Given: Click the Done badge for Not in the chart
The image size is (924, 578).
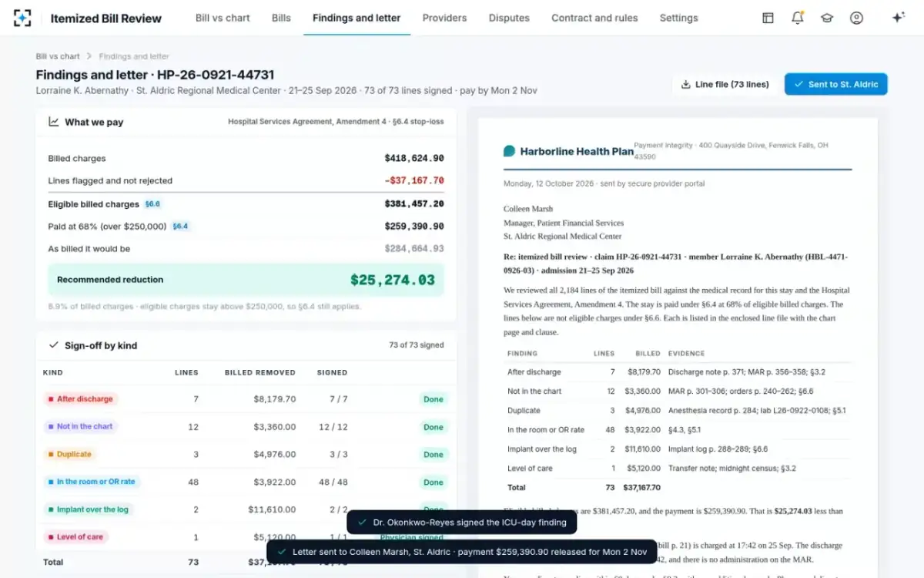Looking at the screenshot, I should click(434, 427).
